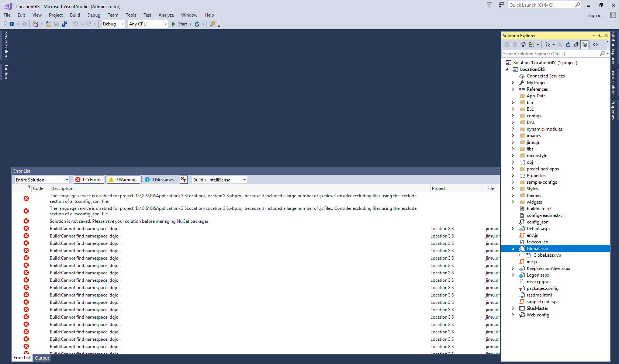Click the Solution Explorer search magnifier icon

(x=602, y=54)
